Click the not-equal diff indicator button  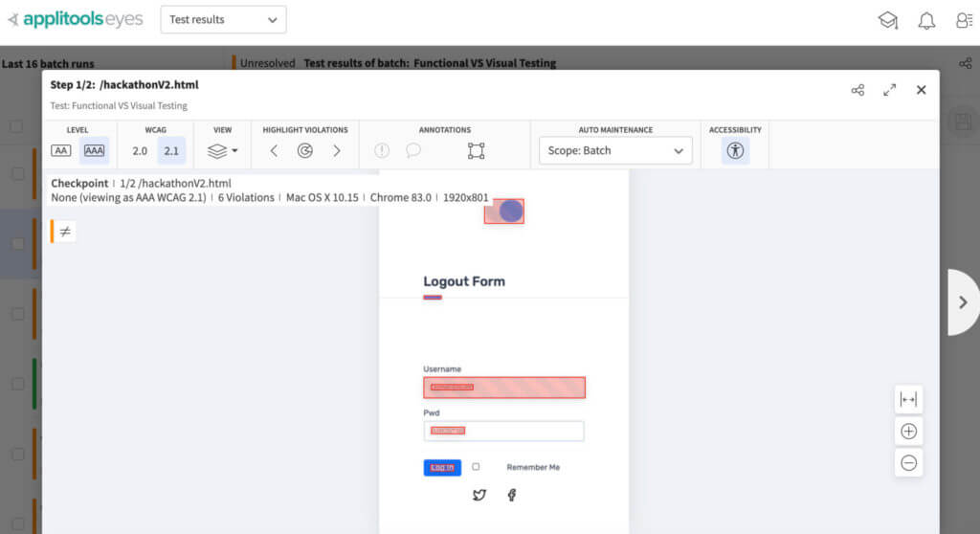click(65, 232)
